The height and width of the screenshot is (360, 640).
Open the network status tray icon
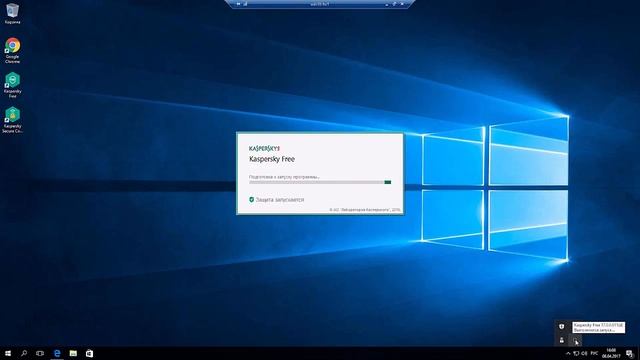[x=576, y=353]
